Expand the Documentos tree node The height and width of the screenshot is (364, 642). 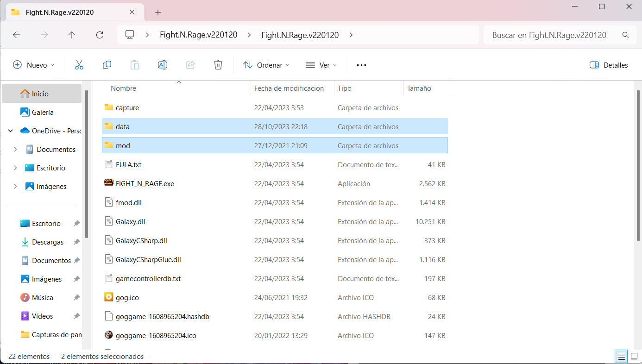pos(15,149)
